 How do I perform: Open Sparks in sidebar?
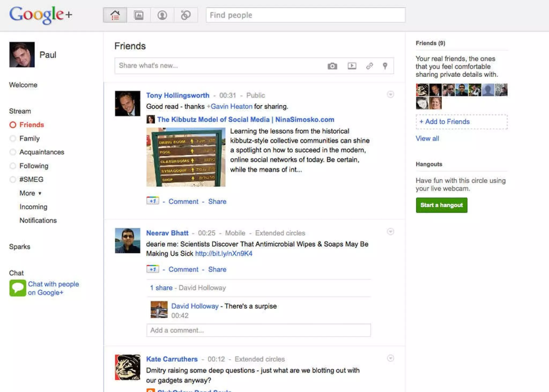tap(20, 247)
